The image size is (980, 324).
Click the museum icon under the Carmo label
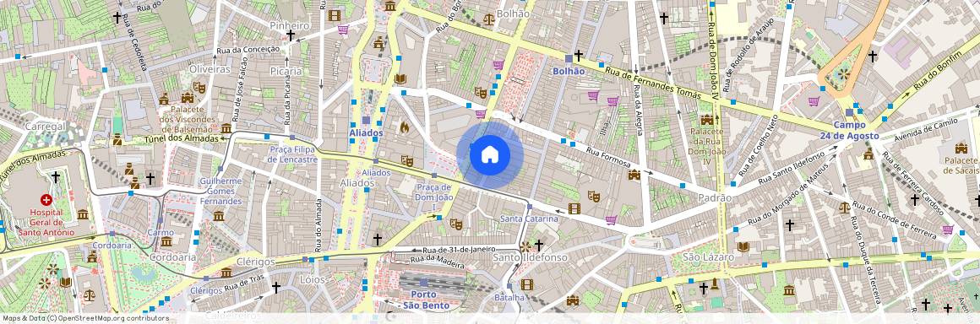click(166, 241)
